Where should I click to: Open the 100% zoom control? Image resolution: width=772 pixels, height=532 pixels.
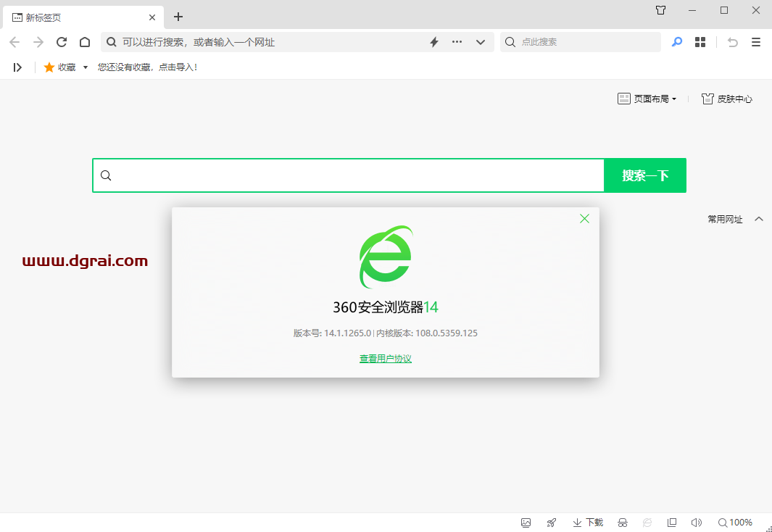736,523
